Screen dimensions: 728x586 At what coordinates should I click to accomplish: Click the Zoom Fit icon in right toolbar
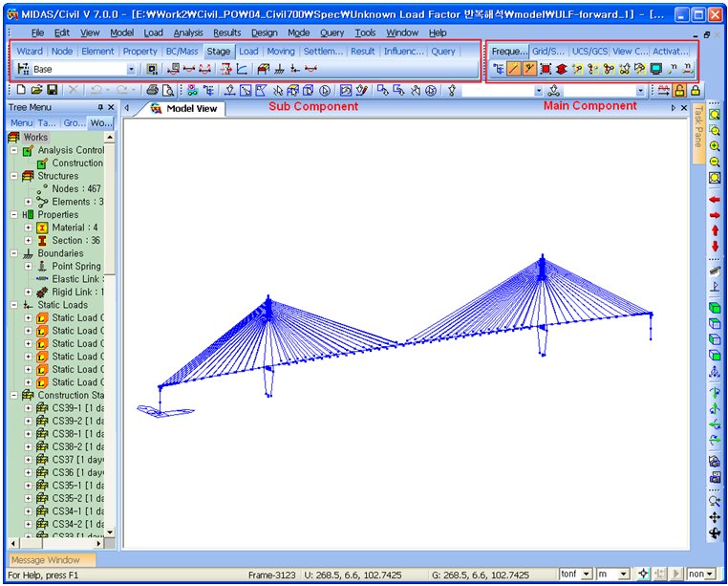click(x=715, y=115)
